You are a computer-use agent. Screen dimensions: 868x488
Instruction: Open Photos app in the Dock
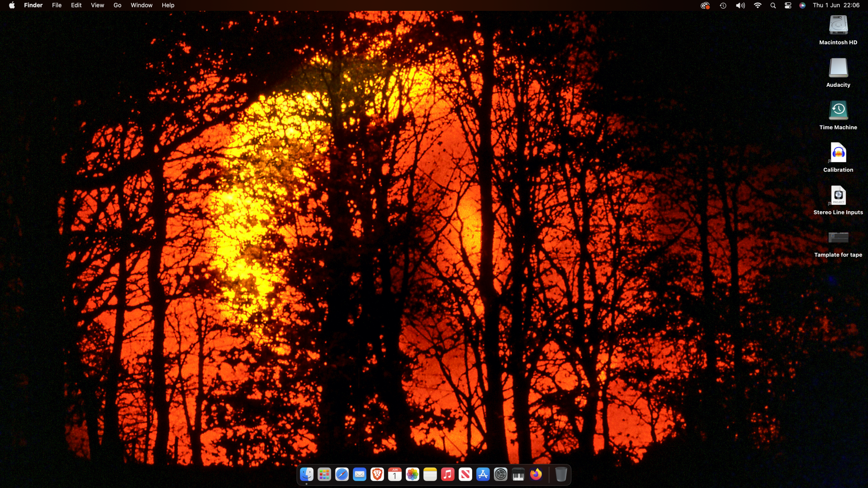point(412,475)
